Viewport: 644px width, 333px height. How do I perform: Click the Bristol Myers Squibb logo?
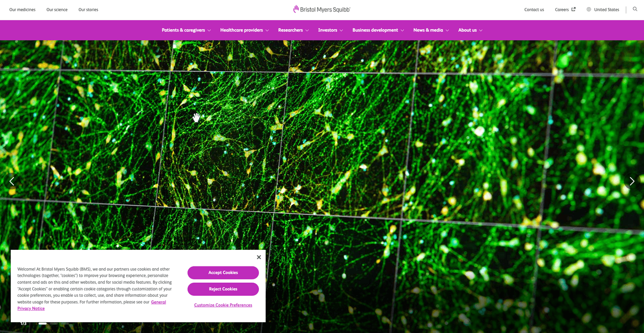pyautogui.click(x=322, y=9)
